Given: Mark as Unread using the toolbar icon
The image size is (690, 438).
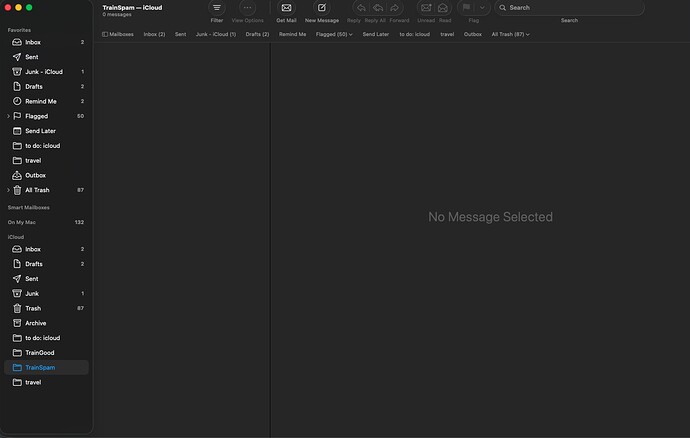Looking at the screenshot, I should click(x=425, y=8).
